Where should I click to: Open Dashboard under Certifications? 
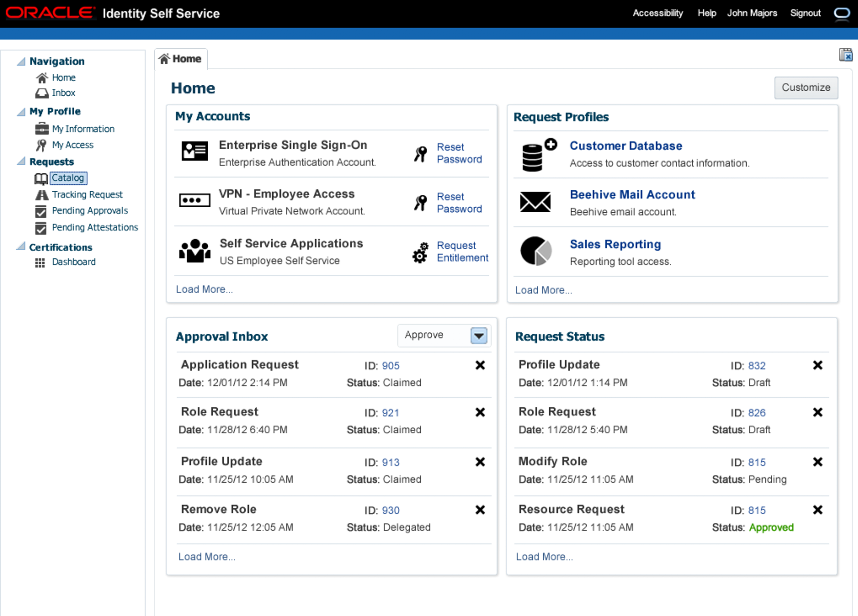(74, 262)
